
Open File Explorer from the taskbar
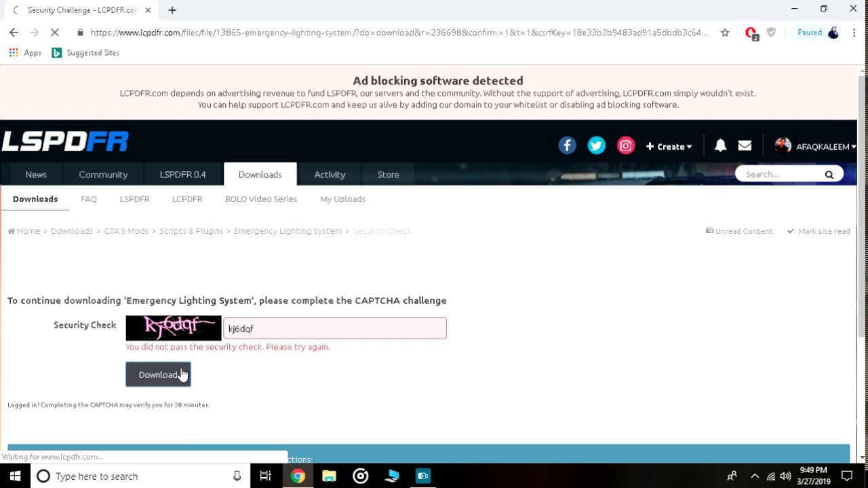(x=329, y=476)
